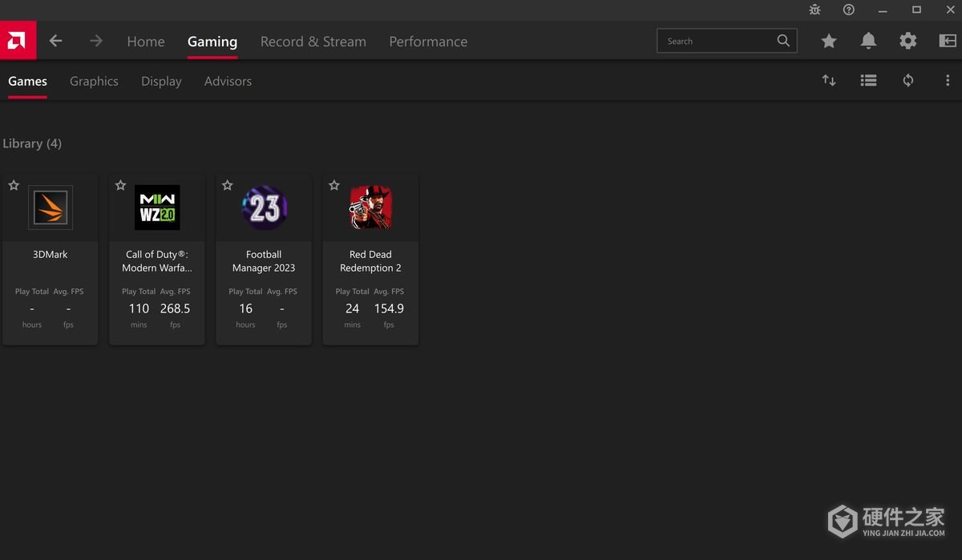Select the Games sub-tab

27,81
